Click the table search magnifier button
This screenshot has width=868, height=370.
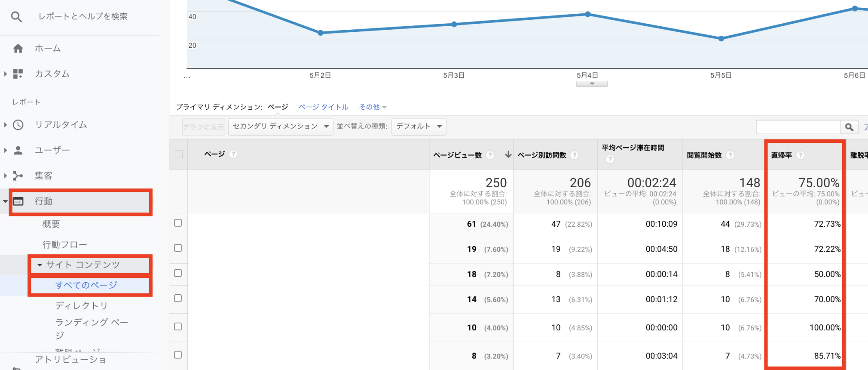coord(849,127)
